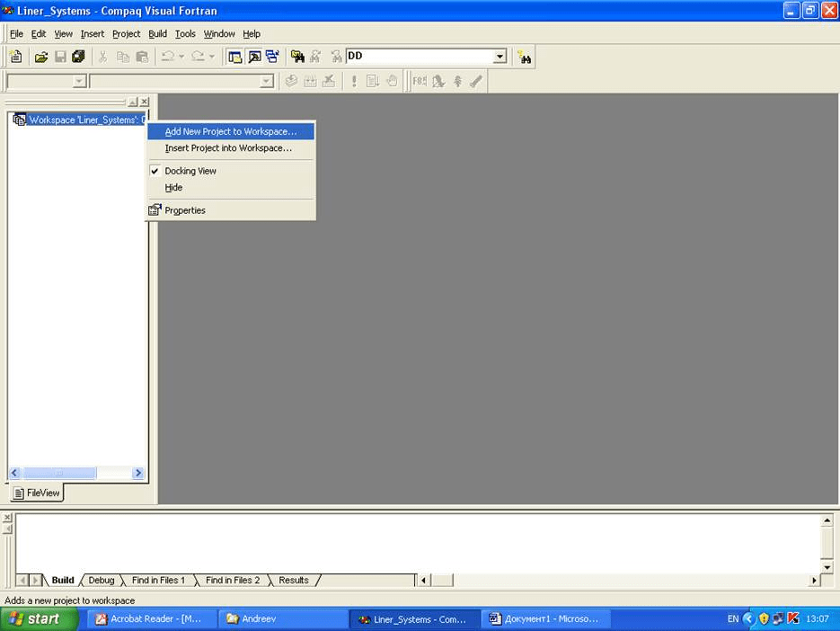The height and width of the screenshot is (631, 840).
Task: Switch to the Debug output tab
Action: (101, 580)
